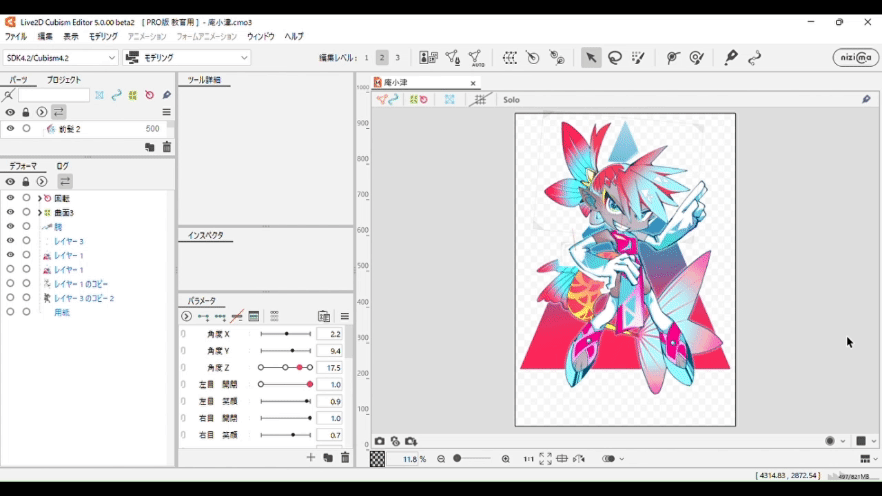Zoom in the canvas
This screenshot has width=882, height=496.
click(x=506, y=459)
